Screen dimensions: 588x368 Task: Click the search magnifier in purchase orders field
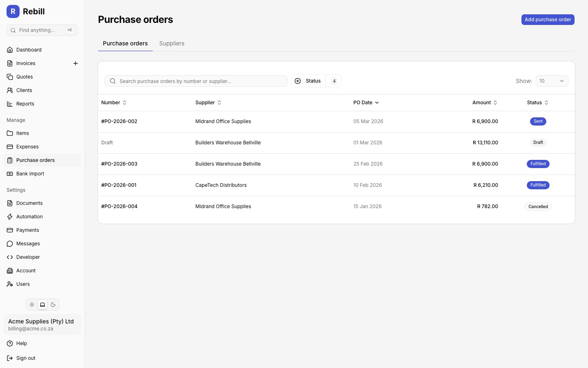[x=113, y=81]
